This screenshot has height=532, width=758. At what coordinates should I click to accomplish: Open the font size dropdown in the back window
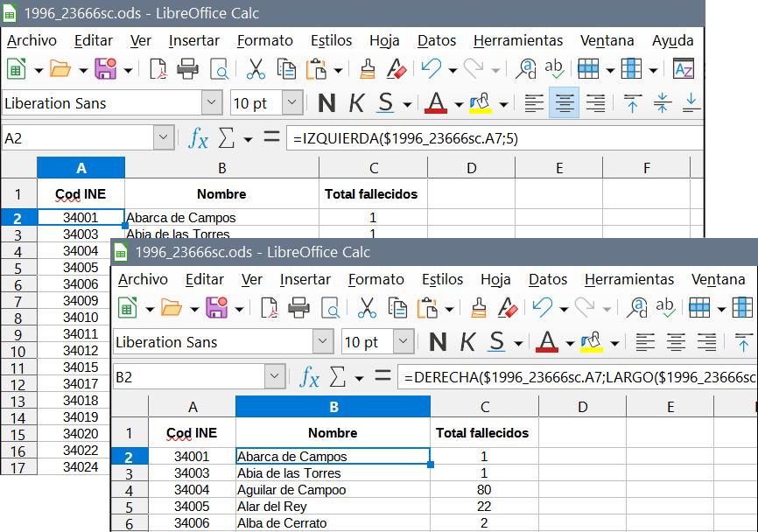[292, 103]
